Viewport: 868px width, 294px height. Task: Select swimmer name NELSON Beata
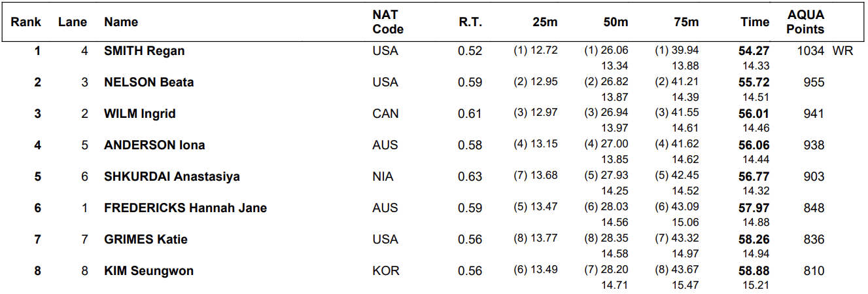[148, 82]
